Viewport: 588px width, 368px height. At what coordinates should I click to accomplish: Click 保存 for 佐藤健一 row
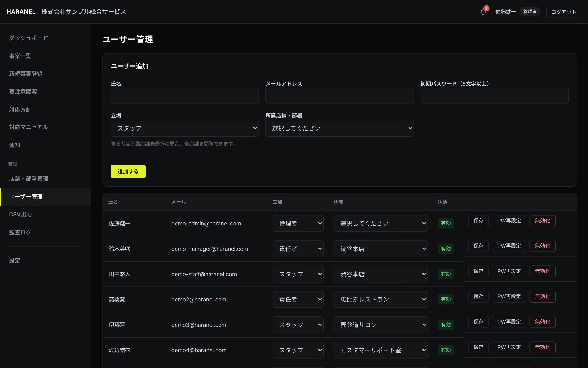click(x=478, y=221)
